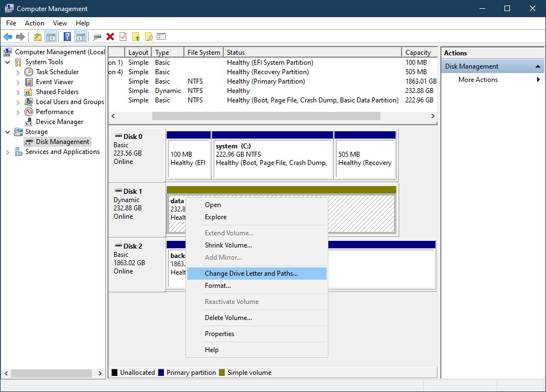
Task: Click the magnifier search toolbar icon
Action: [148, 37]
